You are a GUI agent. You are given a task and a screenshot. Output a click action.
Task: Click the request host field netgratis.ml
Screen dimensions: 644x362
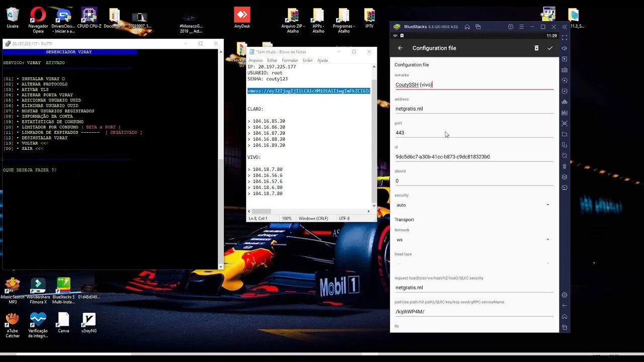click(x=474, y=288)
